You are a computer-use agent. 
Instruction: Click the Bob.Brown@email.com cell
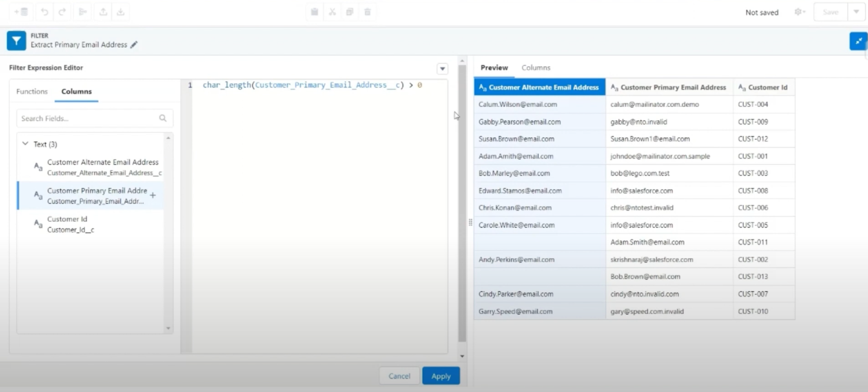click(669, 277)
